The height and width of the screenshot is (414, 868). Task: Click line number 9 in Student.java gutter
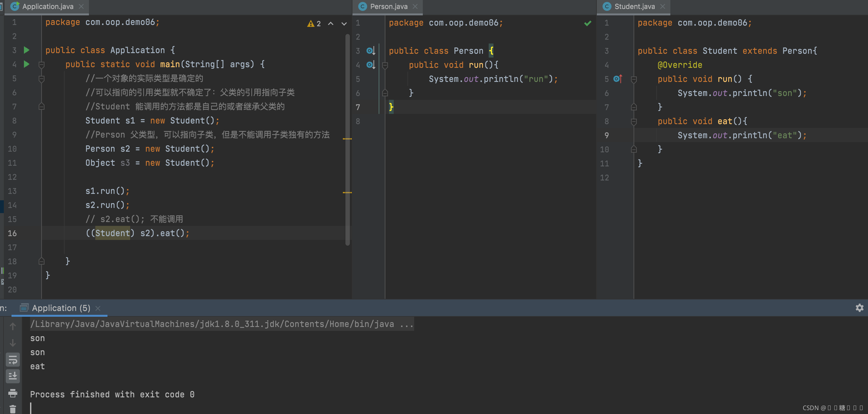tap(606, 136)
